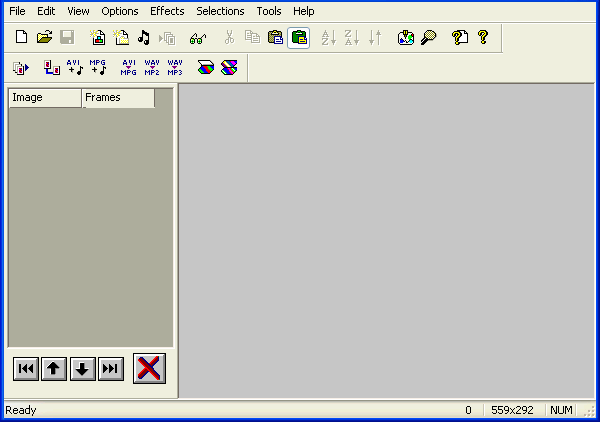Viewport: 600px width, 422px height.
Task: Click the frames export arrow icon
Action: point(21,68)
